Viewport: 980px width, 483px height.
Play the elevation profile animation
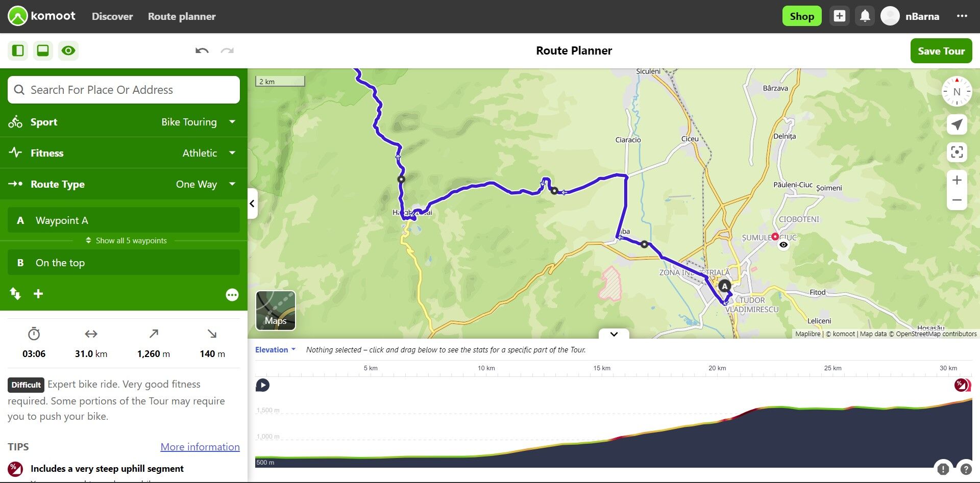[262, 385]
